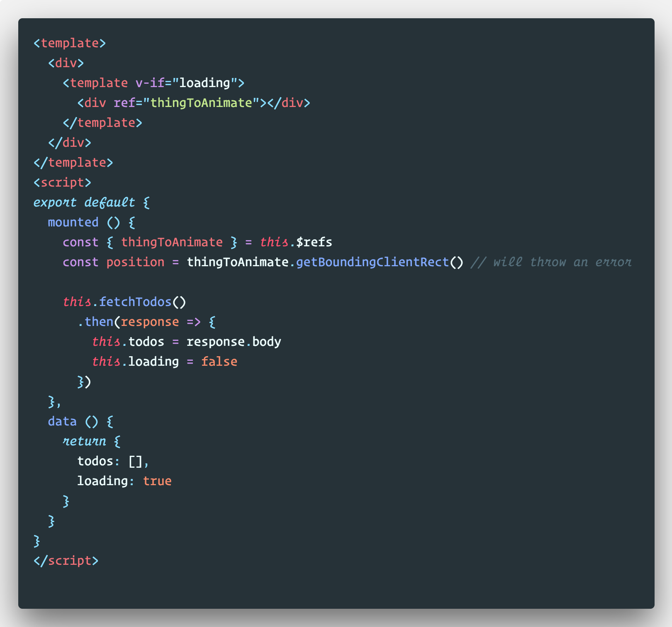
Task: Click the .then callback keyword
Action: point(99,322)
